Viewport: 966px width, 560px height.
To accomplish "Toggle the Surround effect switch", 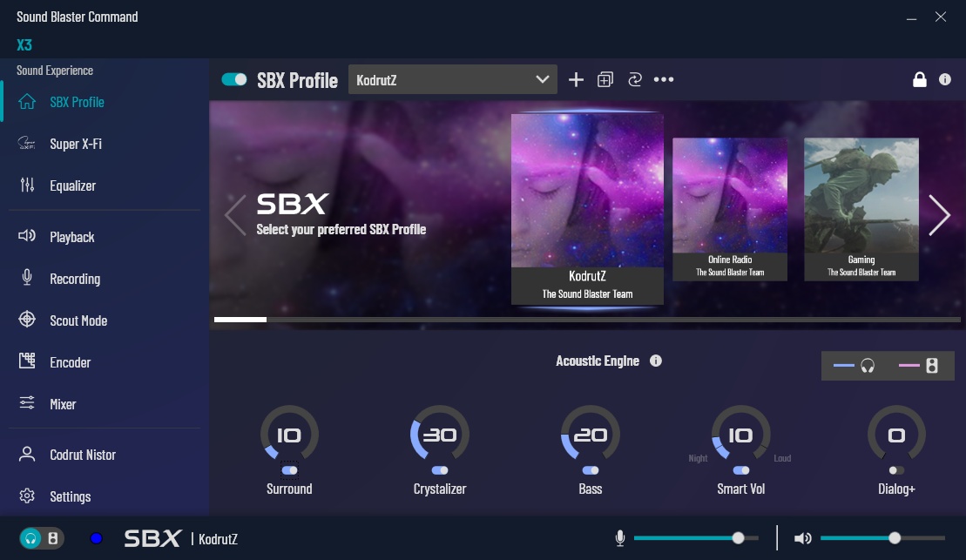I will click(x=289, y=470).
